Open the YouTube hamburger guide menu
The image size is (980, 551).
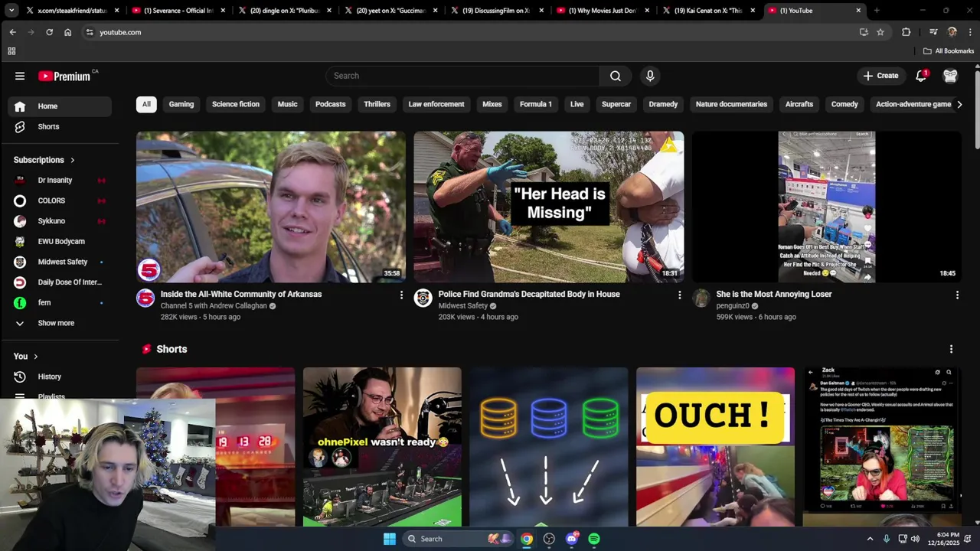click(20, 76)
